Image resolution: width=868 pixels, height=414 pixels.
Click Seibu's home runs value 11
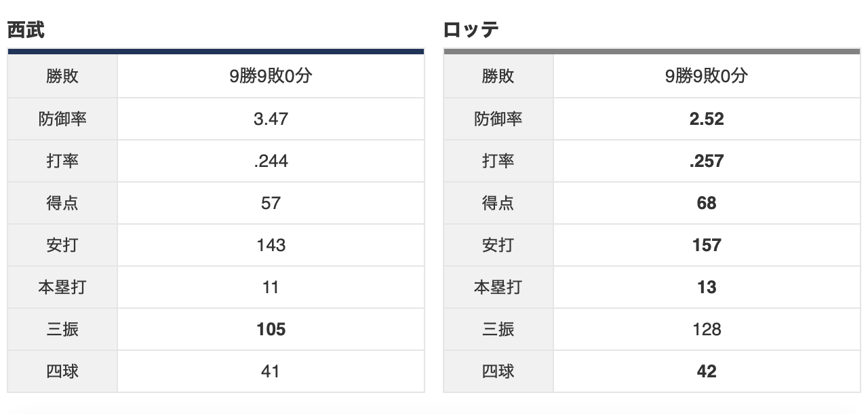[271, 287]
